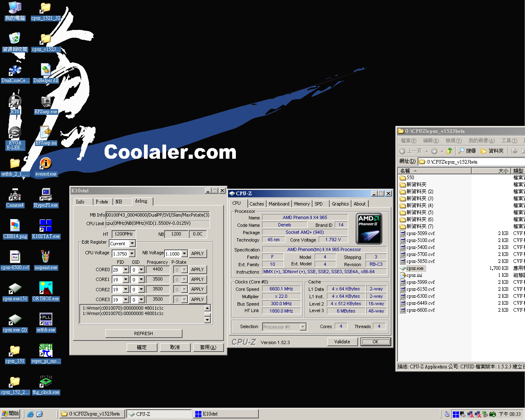Screen dimensions: 525x420
Task: Open the Caches tab in CPU-Z
Action: click(x=257, y=204)
